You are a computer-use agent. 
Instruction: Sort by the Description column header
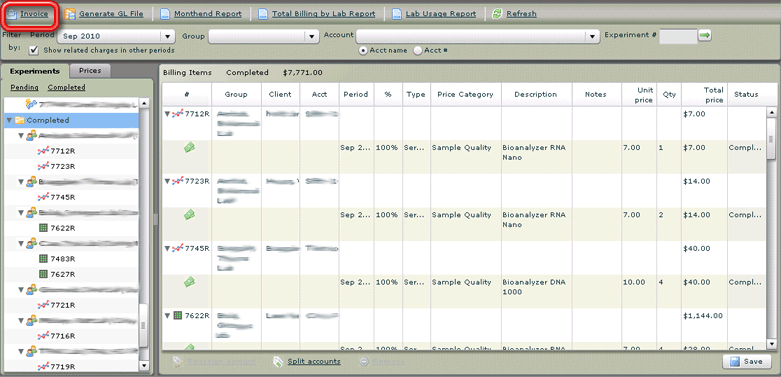[x=536, y=95]
